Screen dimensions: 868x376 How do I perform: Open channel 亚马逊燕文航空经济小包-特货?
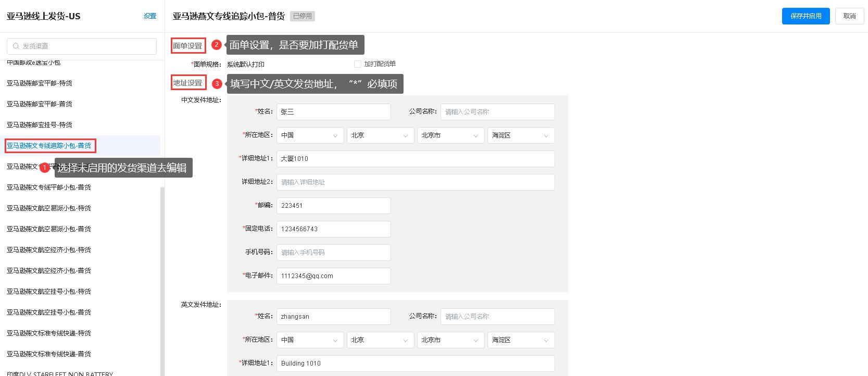tap(49, 250)
